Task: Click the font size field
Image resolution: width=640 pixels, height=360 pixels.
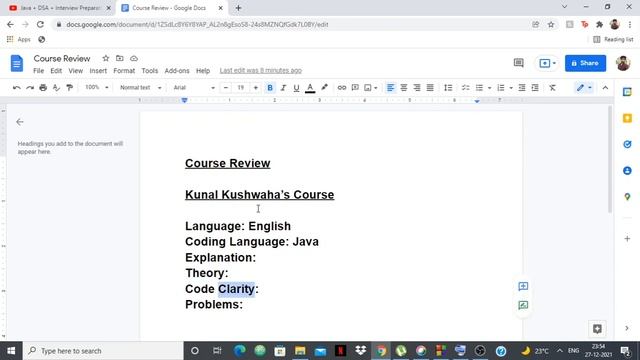Action: click(241, 88)
